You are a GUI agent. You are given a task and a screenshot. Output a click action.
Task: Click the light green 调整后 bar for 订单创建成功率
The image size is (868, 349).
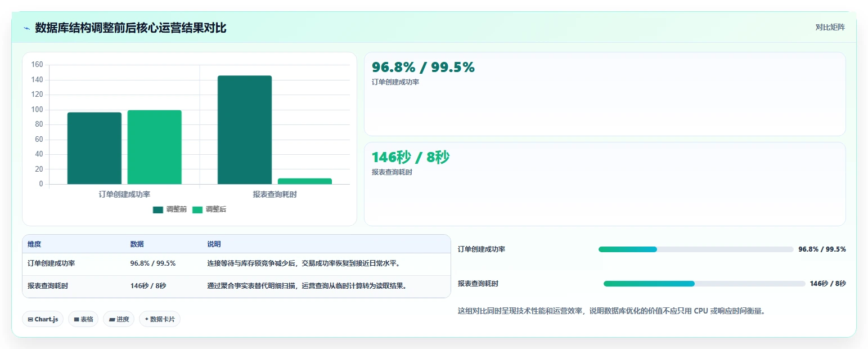coord(155,147)
